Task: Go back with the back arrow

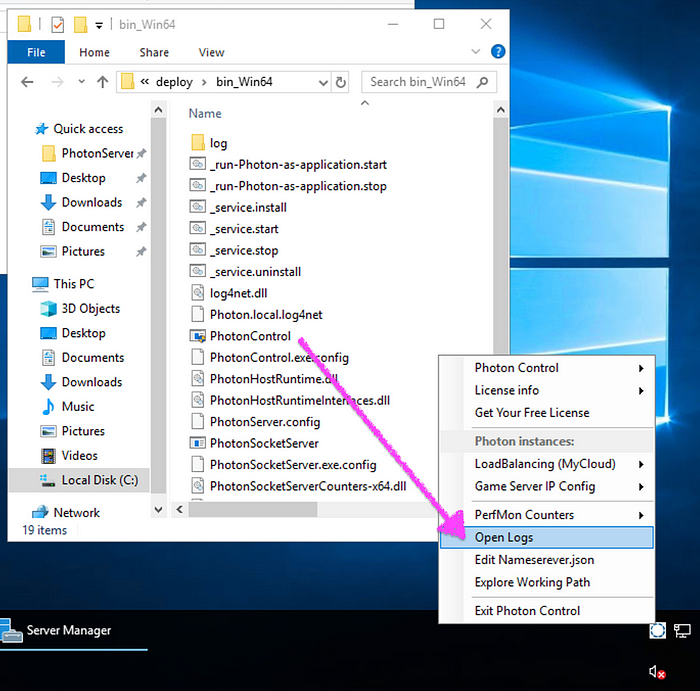Action: click(28, 82)
